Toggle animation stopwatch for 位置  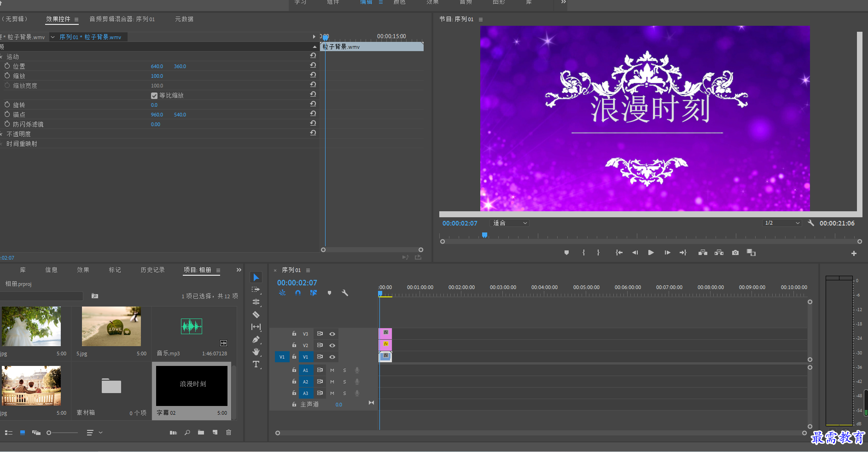click(7, 66)
